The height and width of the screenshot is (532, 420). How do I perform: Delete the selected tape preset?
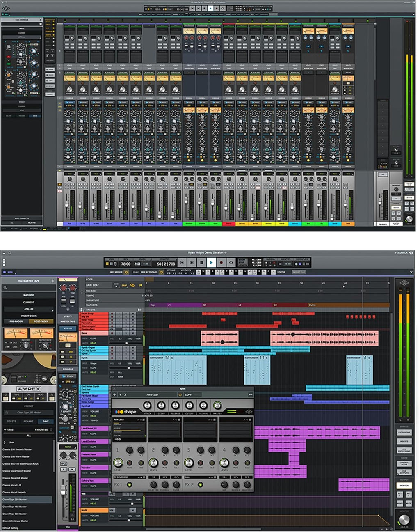11,421
